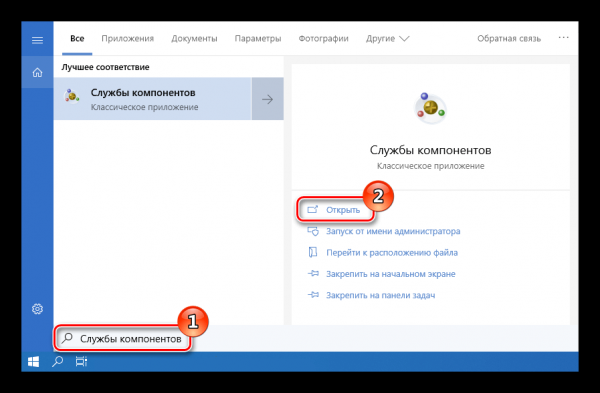Open the three-dots more options menu

click(x=563, y=38)
